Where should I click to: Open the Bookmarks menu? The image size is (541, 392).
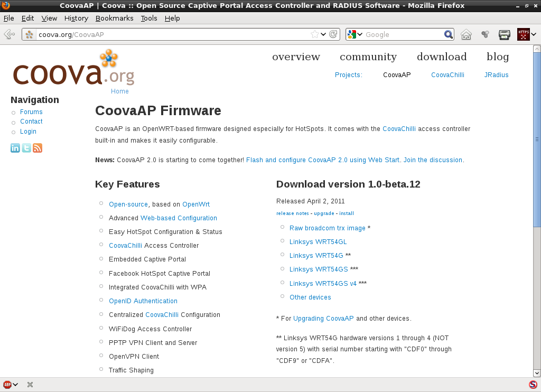(114, 18)
